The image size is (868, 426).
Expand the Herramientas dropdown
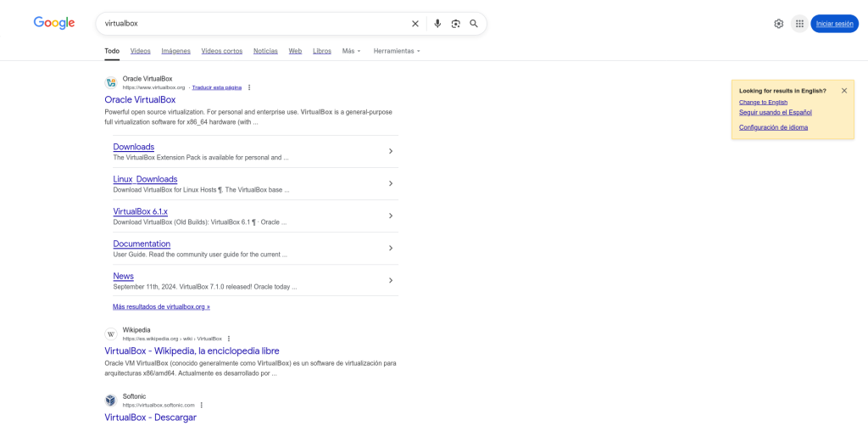pyautogui.click(x=397, y=51)
